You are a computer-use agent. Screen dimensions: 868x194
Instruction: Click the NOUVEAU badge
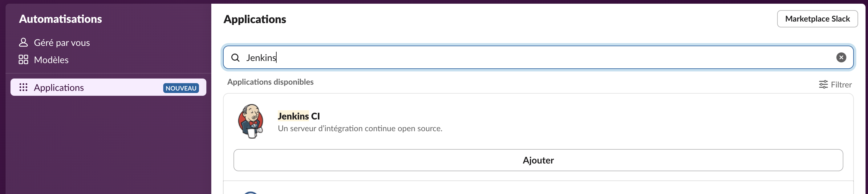click(x=181, y=88)
